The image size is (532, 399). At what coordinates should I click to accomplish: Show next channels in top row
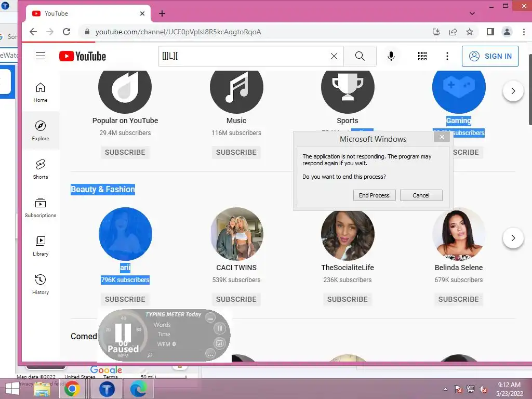point(513,90)
